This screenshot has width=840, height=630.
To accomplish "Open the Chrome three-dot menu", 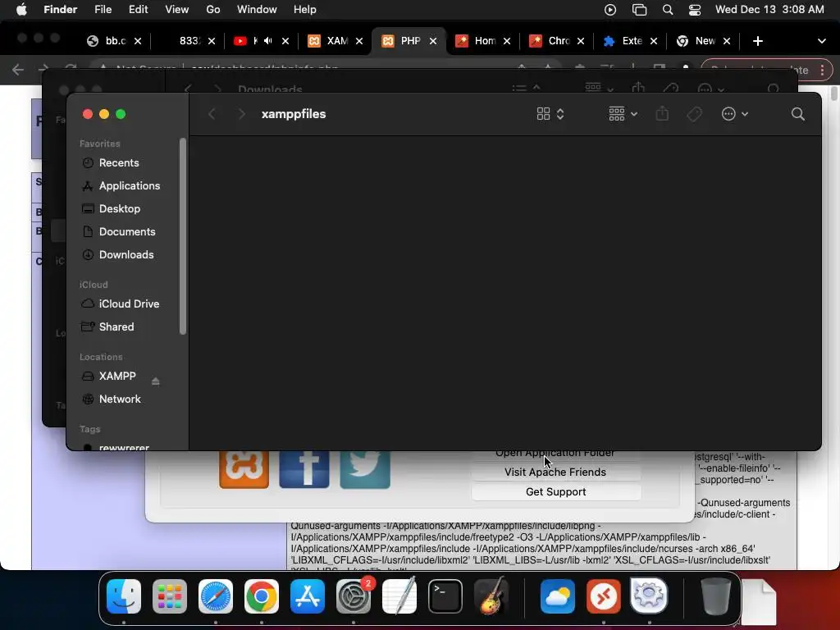I will pyautogui.click(x=822, y=71).
